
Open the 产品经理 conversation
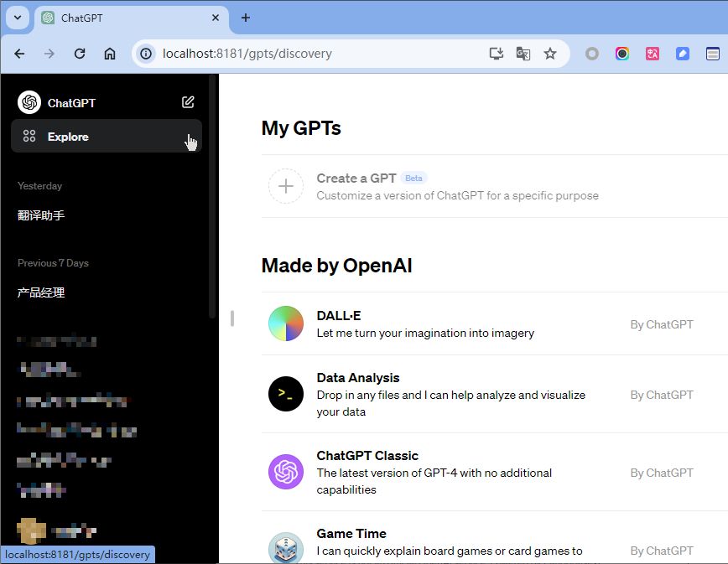(41, 292)
